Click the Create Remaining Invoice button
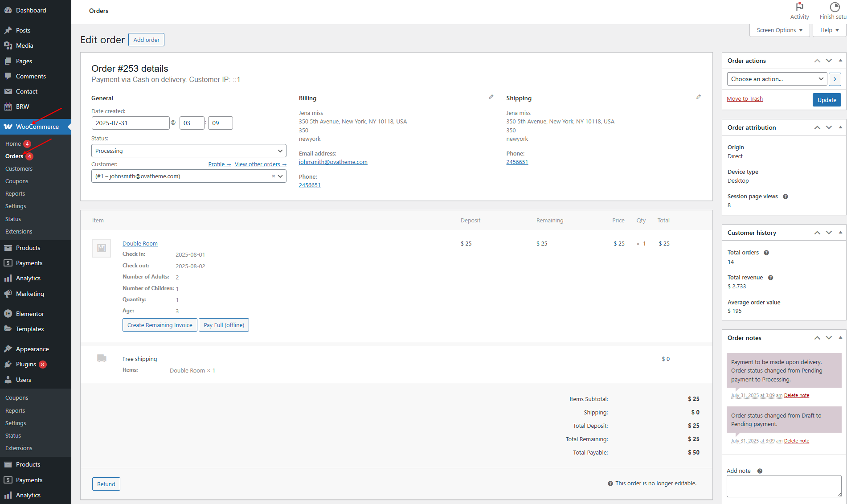This screenshot has height=504, width=847. pyautogui.click(x=160, y=325)
